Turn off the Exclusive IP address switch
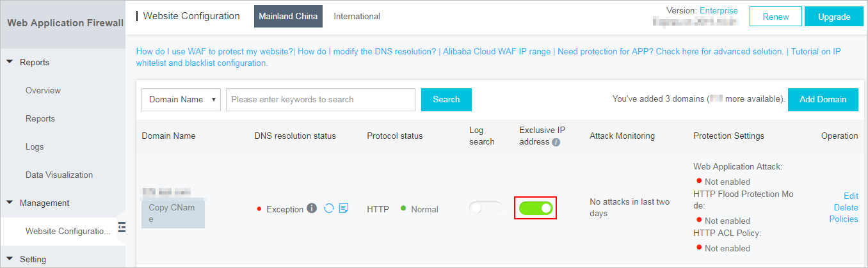Image resolution: width=868 pixels, height=268 pixels. 535,209
